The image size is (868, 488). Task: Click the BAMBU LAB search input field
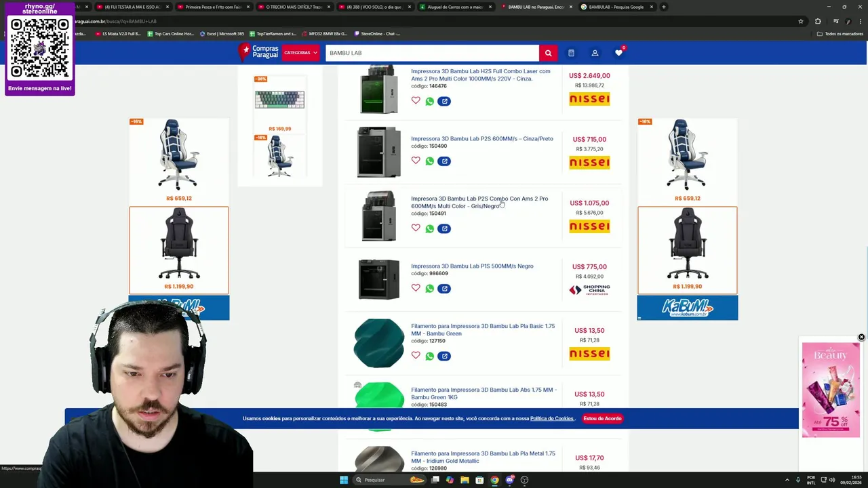[432, 53]
